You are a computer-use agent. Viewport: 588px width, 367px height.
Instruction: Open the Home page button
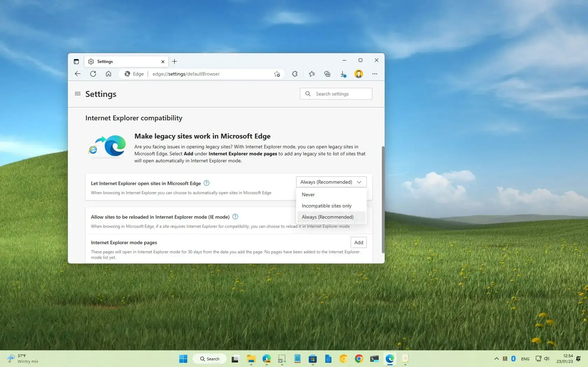tap(108, 74)
